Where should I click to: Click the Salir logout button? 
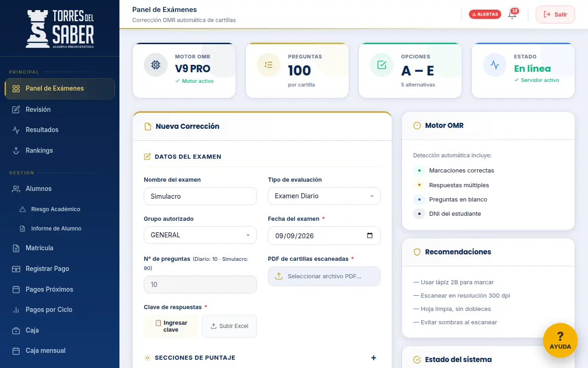tap(555, 14)
